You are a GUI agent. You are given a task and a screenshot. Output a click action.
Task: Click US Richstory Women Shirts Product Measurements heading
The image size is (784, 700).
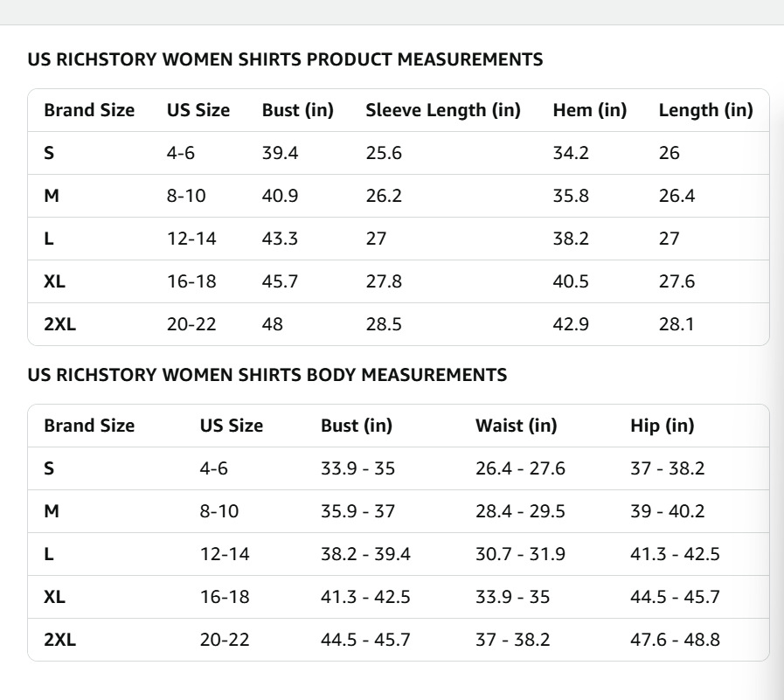click(x=285, y=59)
